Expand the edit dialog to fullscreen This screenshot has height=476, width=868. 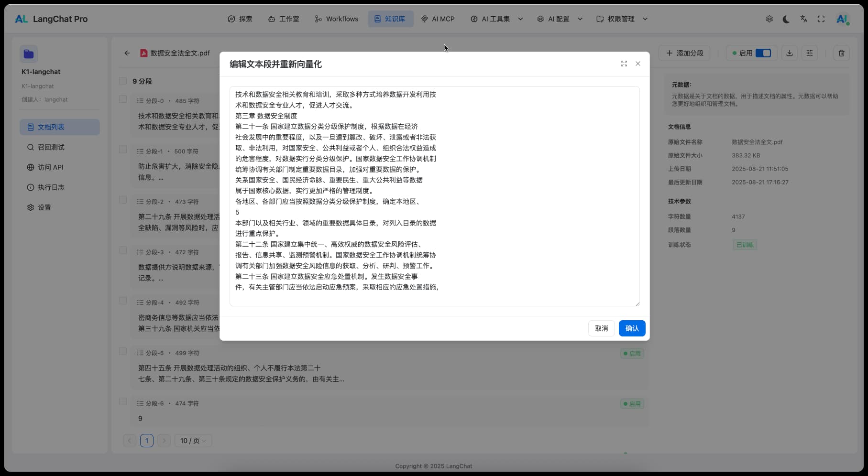pyautogui.click(x=624, y=64)
